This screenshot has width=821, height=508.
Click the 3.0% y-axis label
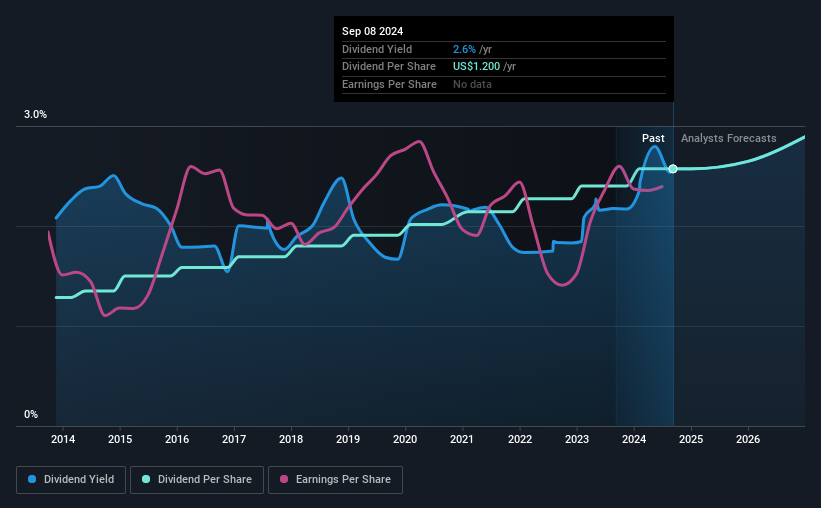(x=35, y=115)
